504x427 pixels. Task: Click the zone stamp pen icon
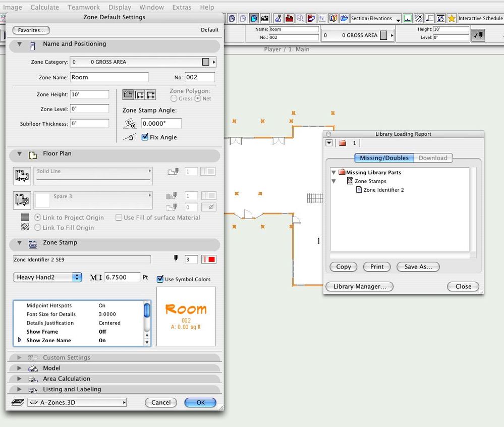coord(176,258)
